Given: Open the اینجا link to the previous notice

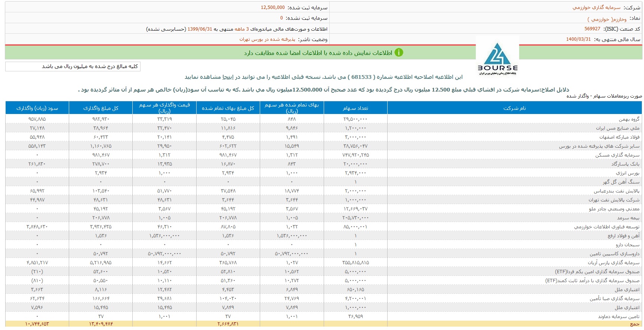Looking at the screenshot, I should click(x=228, y=77).
